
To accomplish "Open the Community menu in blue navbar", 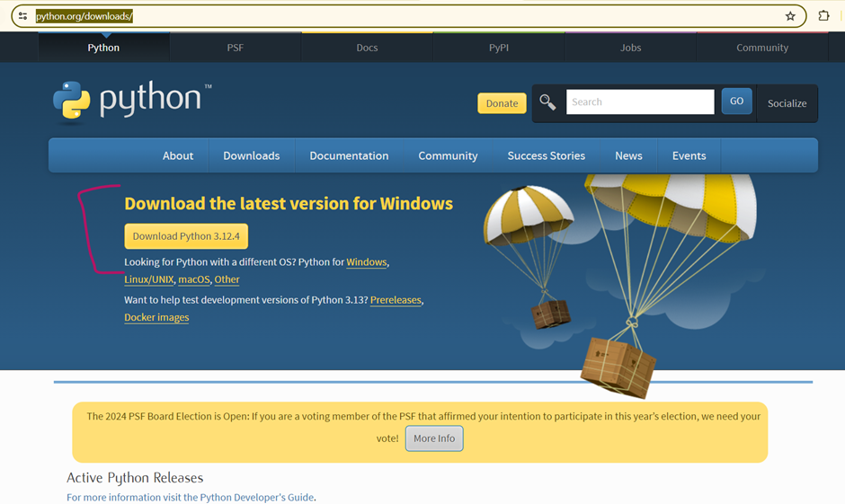I will (x=448, y=155).
